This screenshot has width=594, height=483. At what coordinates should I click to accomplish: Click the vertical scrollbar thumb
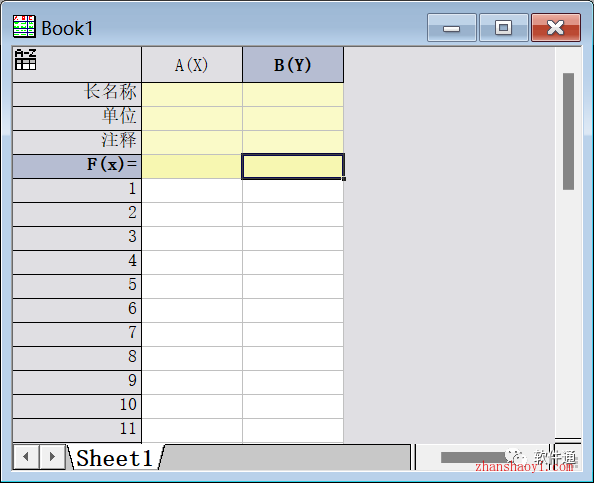(568, 131)
